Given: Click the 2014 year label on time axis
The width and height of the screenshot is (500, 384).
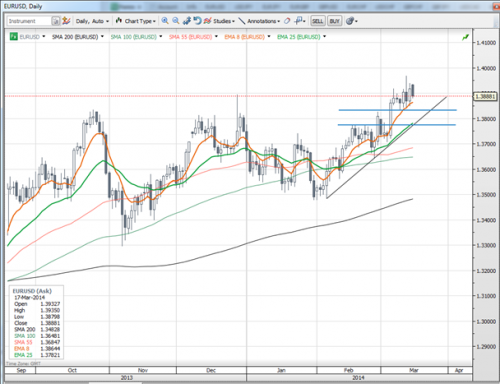Looking at the screenshot, I should (x=359, y=378).
